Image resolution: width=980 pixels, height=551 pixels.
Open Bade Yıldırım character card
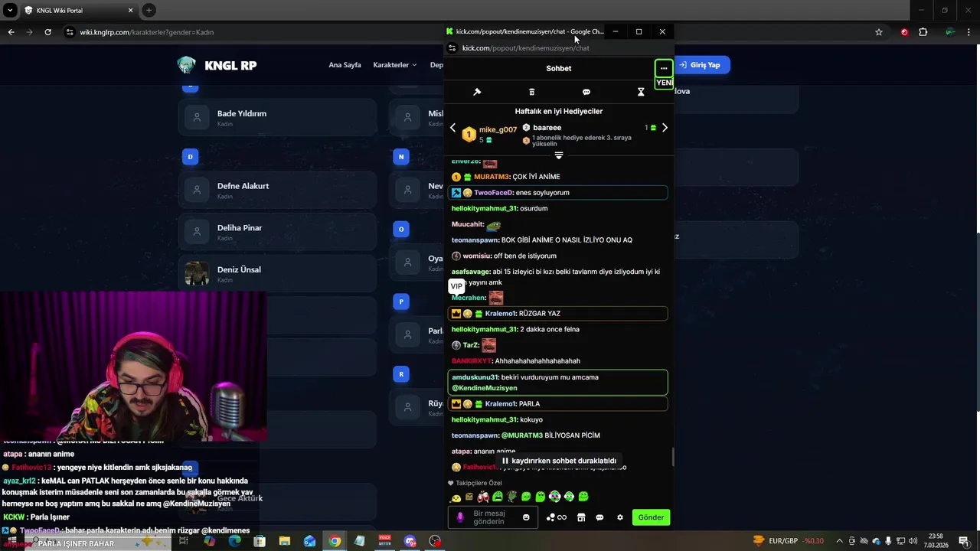click(x=277, y=118)
